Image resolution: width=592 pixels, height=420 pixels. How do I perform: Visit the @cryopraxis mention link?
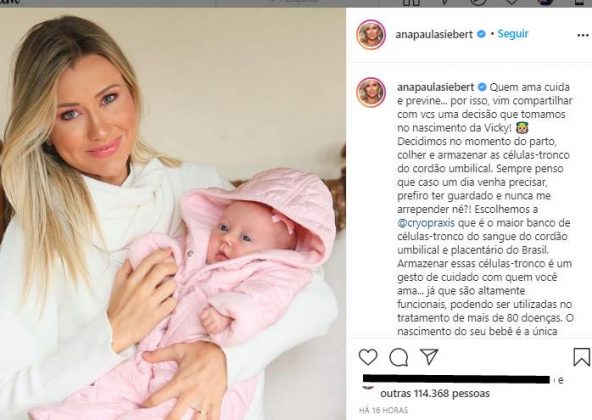tap(426, 223)
